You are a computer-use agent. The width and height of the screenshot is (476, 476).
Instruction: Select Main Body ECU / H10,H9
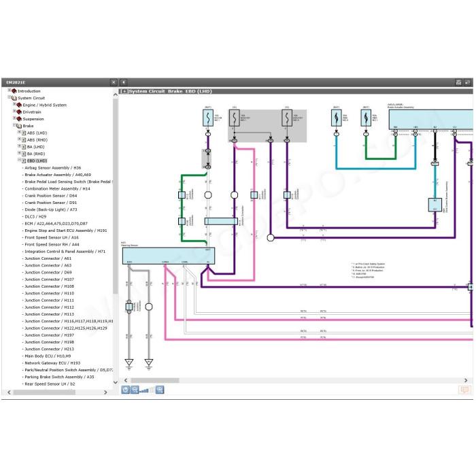point(48,356)
